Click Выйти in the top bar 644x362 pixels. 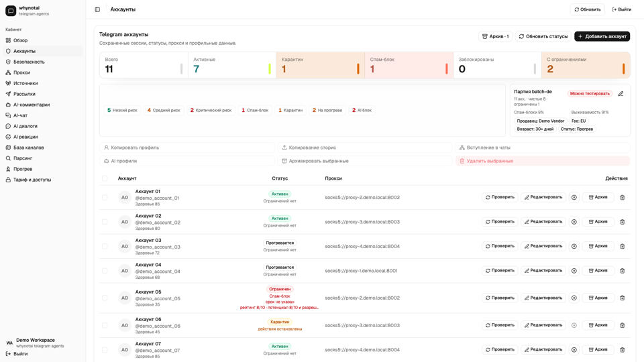[x=622, y=9]
